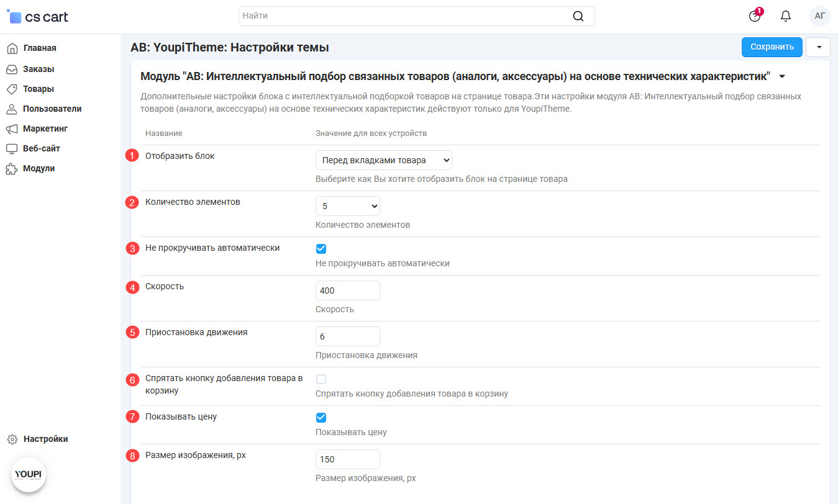Screen dimensions: 838x504
Task: Click the Скорость row label
Action: 165,286
